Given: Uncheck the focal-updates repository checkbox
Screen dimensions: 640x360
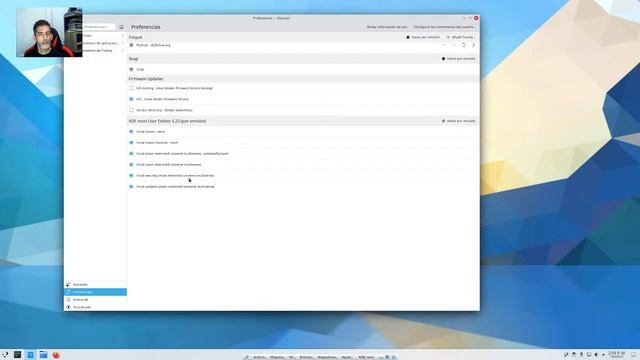Looking at the screenshot, I should [131, 187].
